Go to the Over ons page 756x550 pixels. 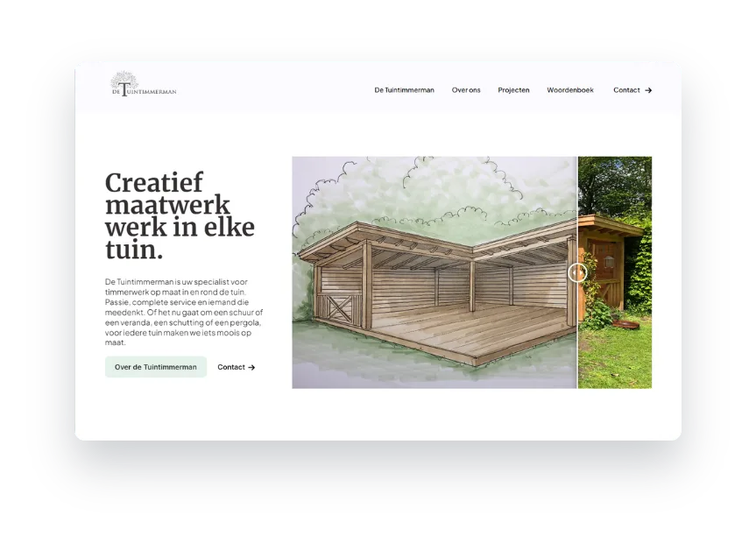click(x=466, y=90)
